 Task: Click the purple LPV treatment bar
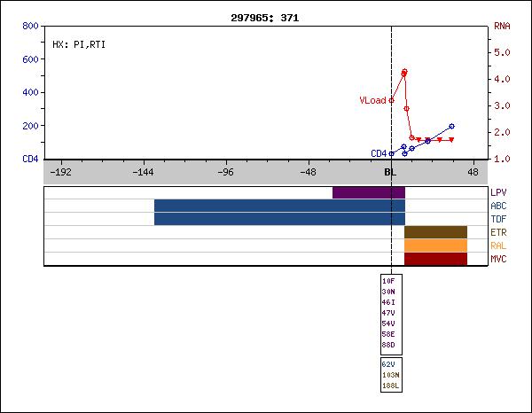point(368,192)
